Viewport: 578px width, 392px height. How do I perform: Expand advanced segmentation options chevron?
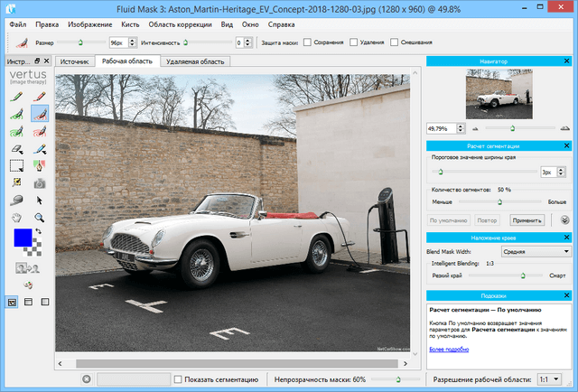point(564,219)
